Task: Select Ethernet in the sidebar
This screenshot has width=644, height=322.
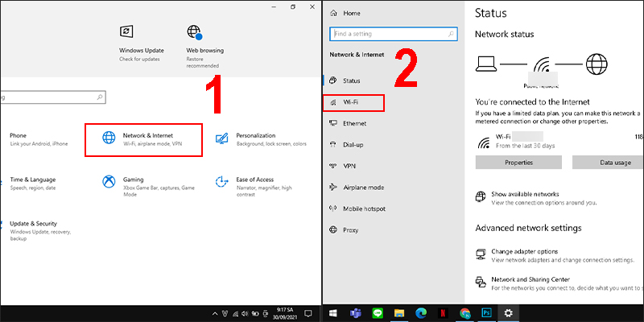Action: tap(353, 124)
